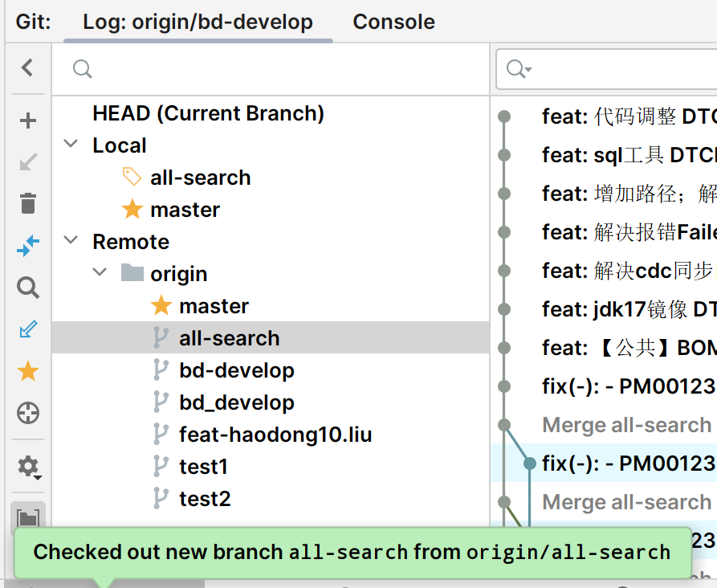Click the commit log search field
Screen dimensions: 717x588
click(x=606, y=69)
